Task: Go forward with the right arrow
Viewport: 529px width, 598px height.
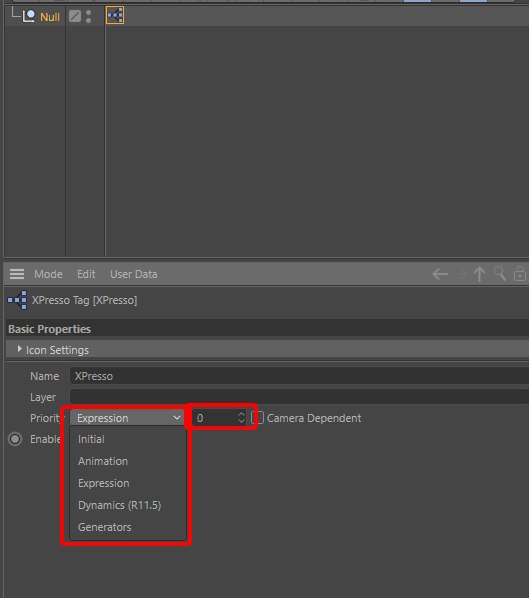Action: click(x=460, y=274)
